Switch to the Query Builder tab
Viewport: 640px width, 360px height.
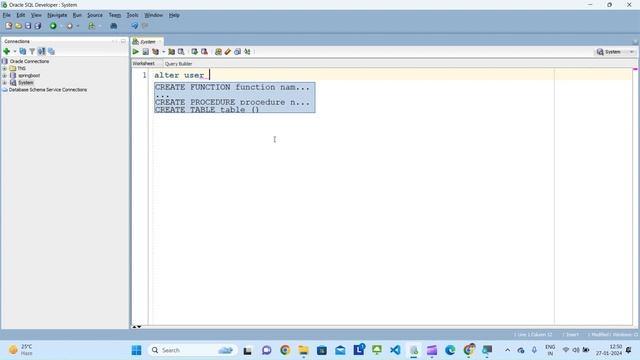pyautogui.click(x=178, y=64)
